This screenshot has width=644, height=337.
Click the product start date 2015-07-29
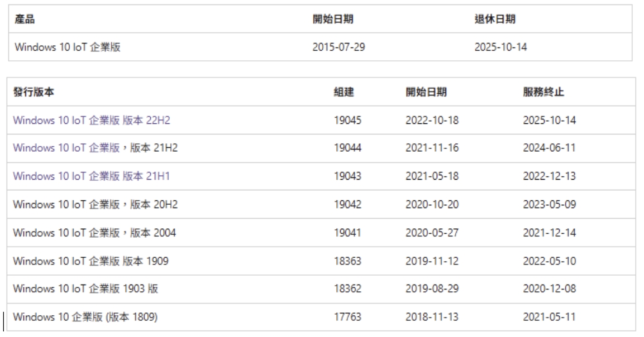[x=339, y=47]
